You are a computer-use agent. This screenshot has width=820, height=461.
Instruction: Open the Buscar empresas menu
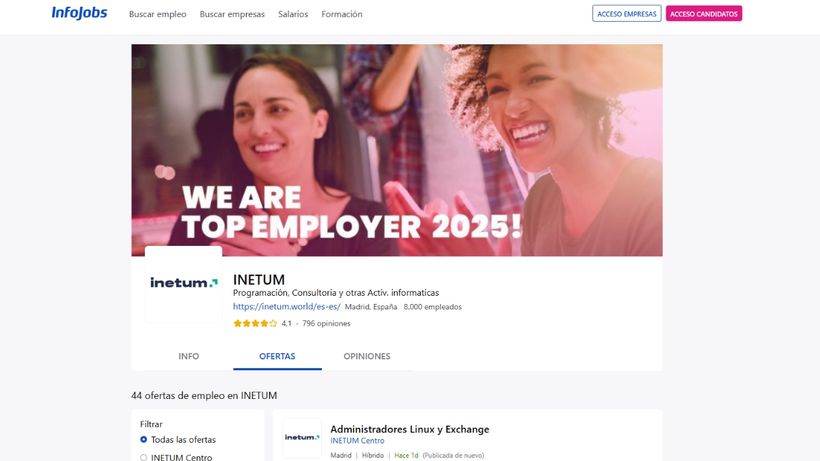(x=232, y=14)
